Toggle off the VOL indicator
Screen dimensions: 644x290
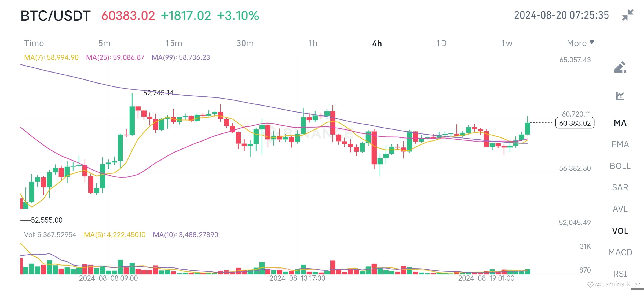click(620, 231)
